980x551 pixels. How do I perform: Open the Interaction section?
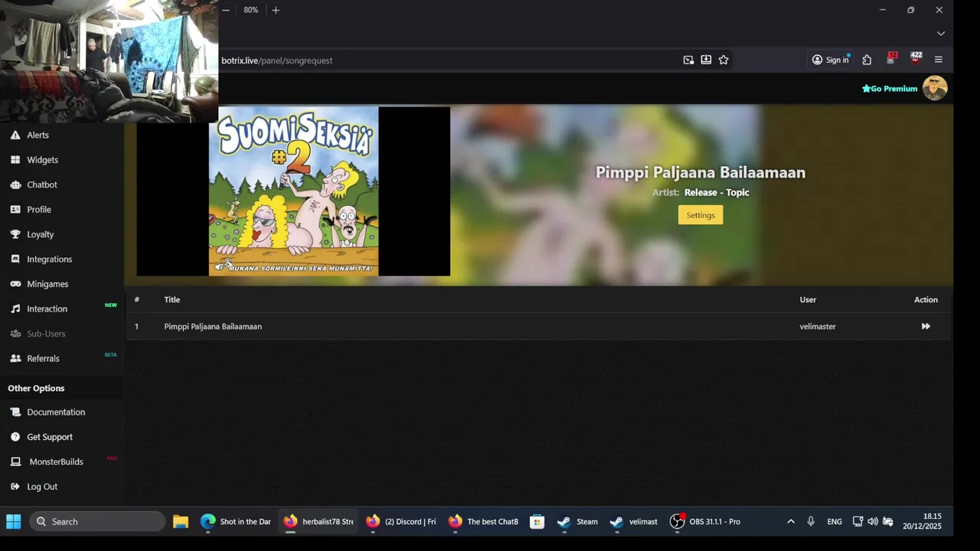[x=47, y=308]
